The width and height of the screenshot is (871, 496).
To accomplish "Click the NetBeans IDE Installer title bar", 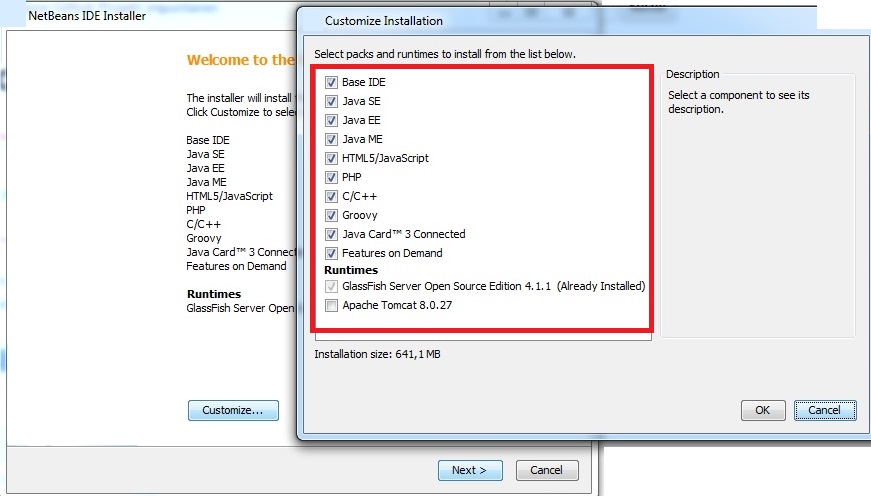I will [x=87, y=16].
